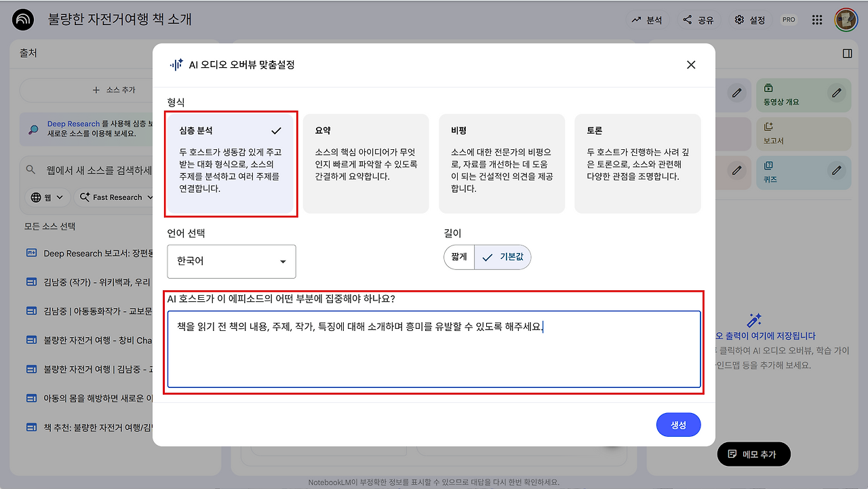Edit the 동영상 개요 pencil icon
This screenshot has height=489, width=868.
click(837, 92)
